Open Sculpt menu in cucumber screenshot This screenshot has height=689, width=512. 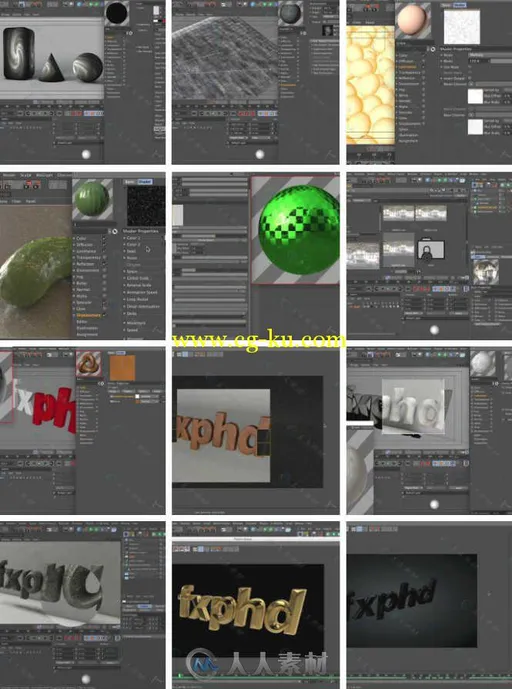(x=26, y=175)
